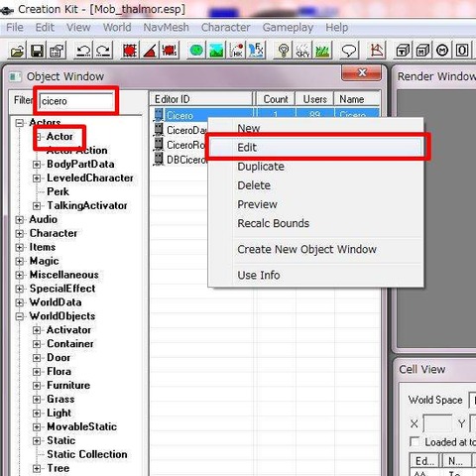Collapse the WorldObjects category
Viewport: 476px width, 476px height.
pyautogui.click(x=20, y=316)
